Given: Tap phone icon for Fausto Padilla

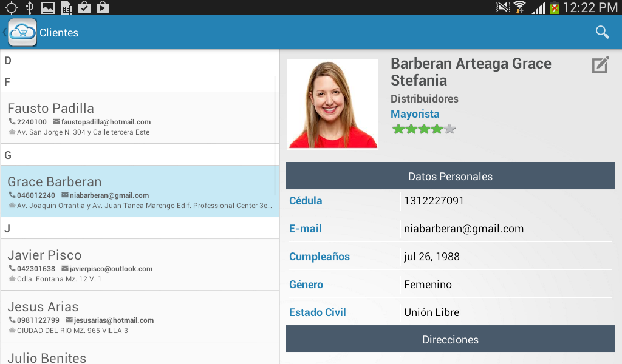Looking at the screenshot, I should (12, 121).
